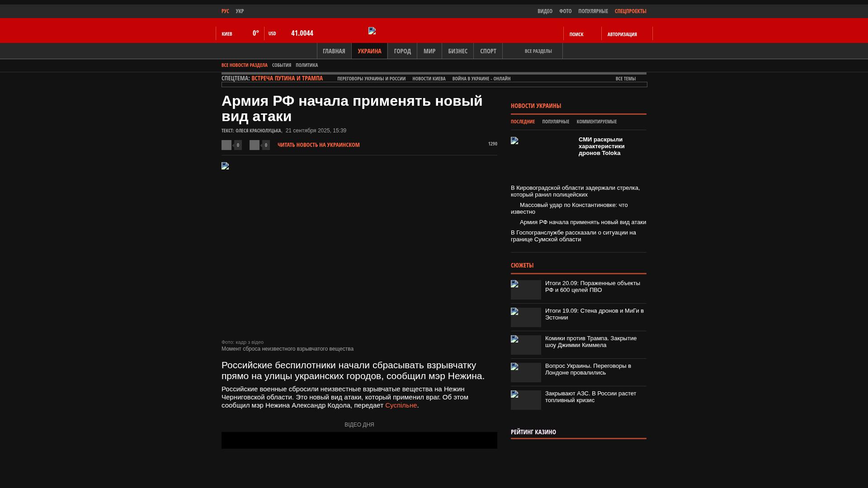The image size is (868, 488).
Task: Click thumbnail beside 'Итоги 20.09' story
Action: tap(526, 290)
